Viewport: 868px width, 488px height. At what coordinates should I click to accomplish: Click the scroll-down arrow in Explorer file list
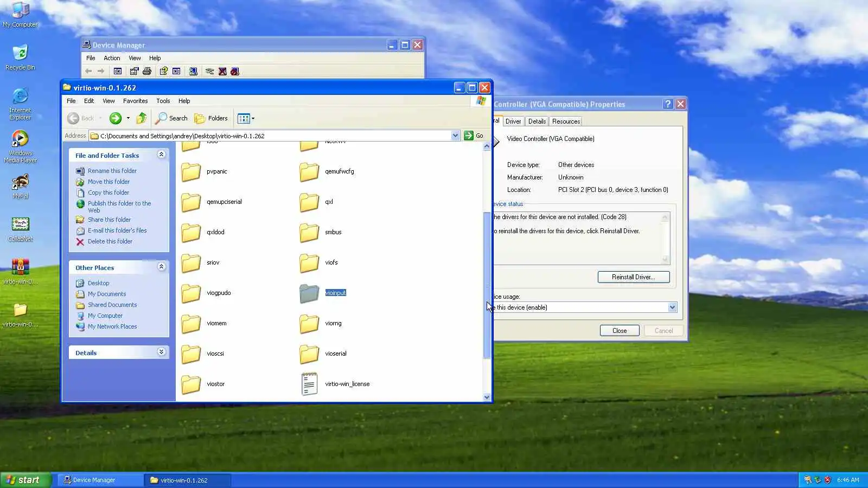[487, 397]
